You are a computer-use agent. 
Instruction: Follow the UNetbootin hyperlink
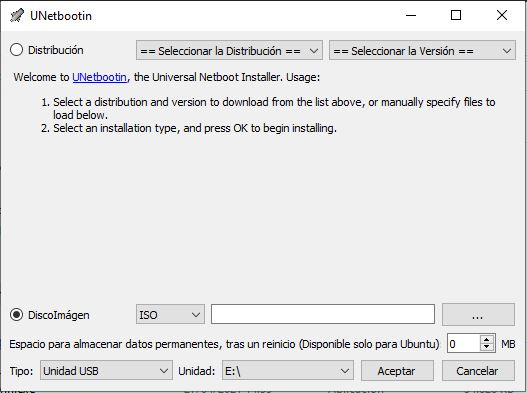coord(99,77)
